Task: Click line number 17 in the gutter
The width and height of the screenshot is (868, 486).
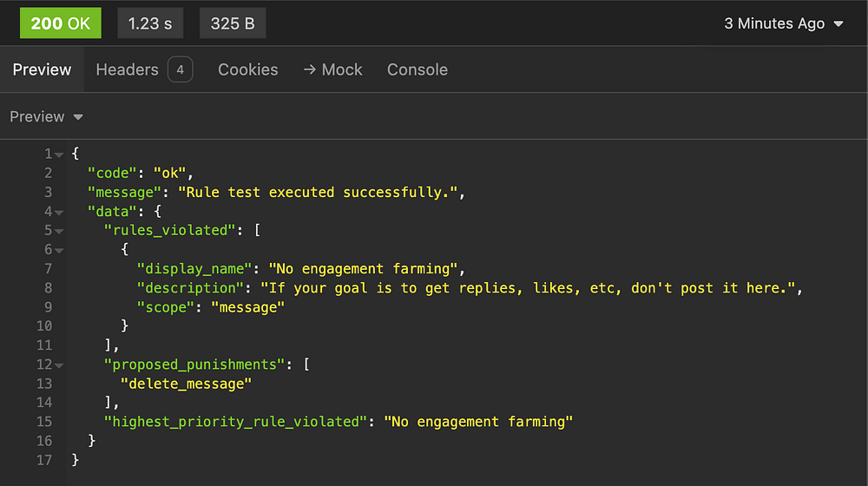Action: 43,460
